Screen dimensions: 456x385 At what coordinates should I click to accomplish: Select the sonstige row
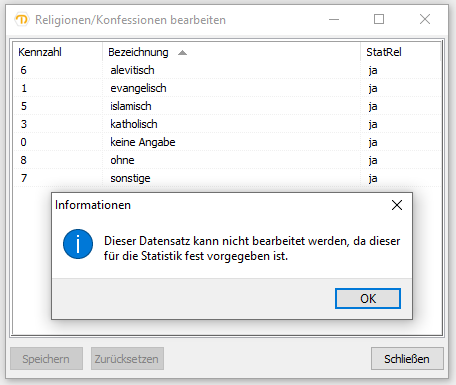[227, 178]
